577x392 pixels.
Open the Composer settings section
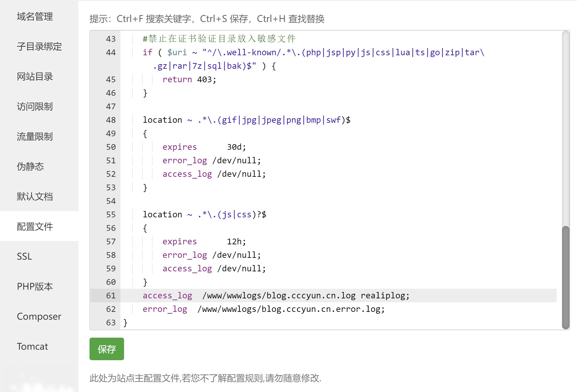pyautogui.click(x=39, y=316)
